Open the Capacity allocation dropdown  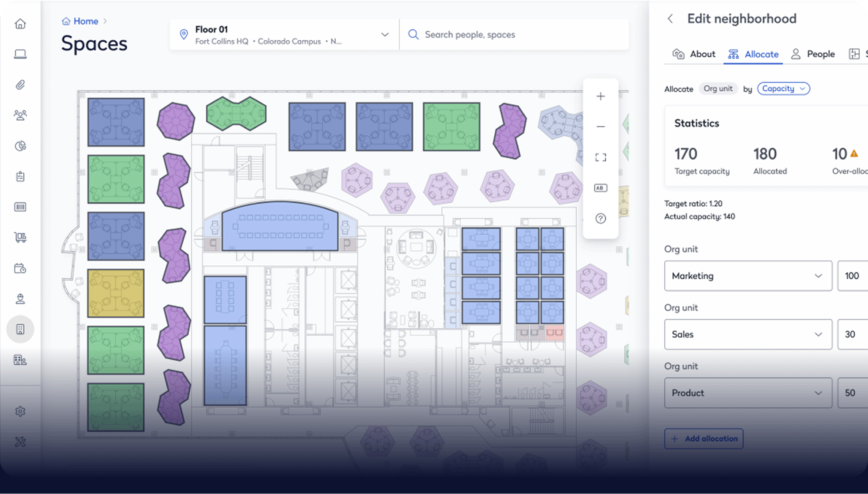pos(783,89)
